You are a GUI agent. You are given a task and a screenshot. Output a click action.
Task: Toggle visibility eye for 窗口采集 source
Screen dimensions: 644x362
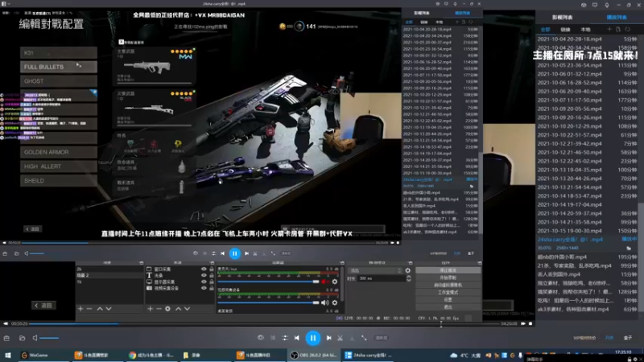[204, 269]
